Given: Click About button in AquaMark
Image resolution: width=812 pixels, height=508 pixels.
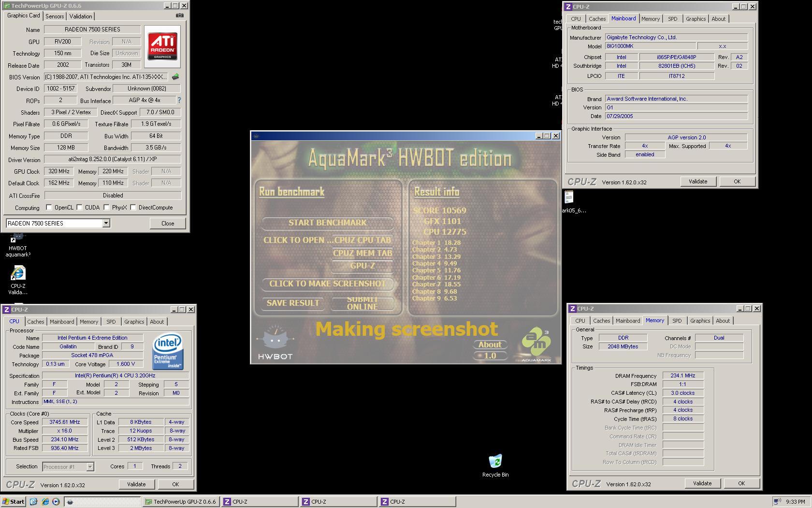Looking at the screenshot, I should coord(490,344).
